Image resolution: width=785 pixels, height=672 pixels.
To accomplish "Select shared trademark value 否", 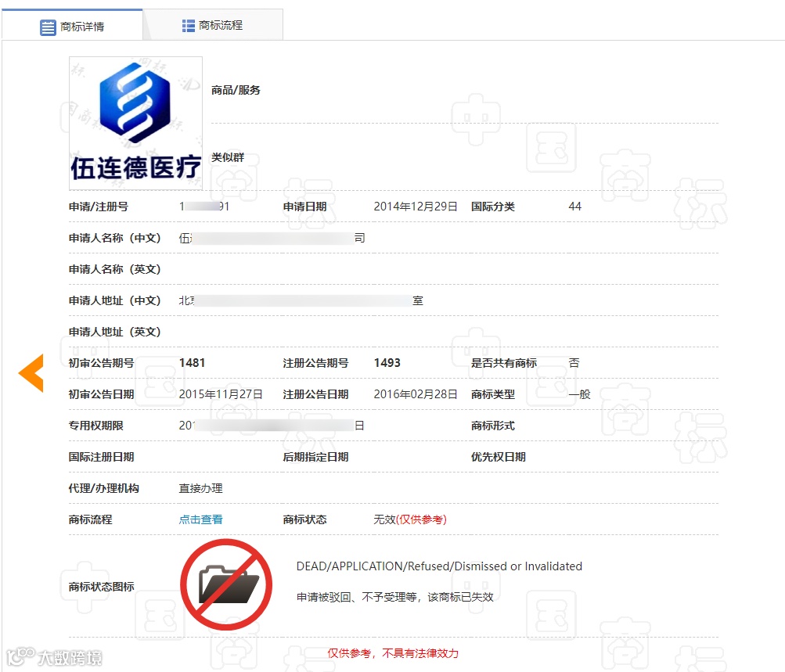I will (x=574, y=363).
